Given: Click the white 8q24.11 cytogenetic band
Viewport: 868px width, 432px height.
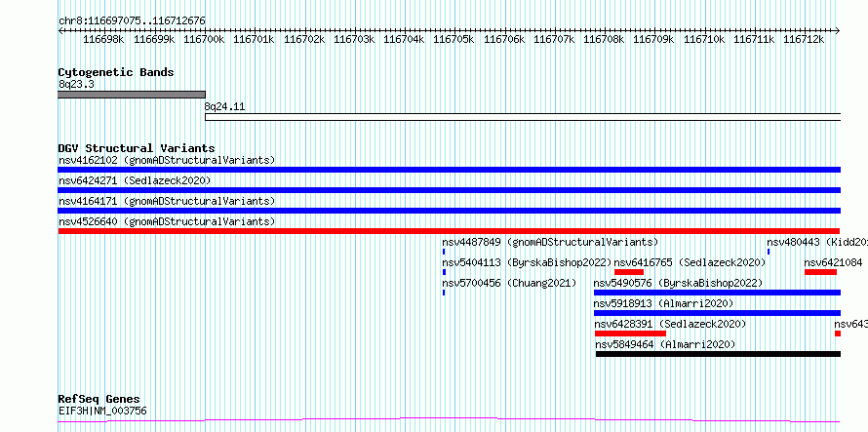Looking at the screenshot, I should tap(523, 117).
